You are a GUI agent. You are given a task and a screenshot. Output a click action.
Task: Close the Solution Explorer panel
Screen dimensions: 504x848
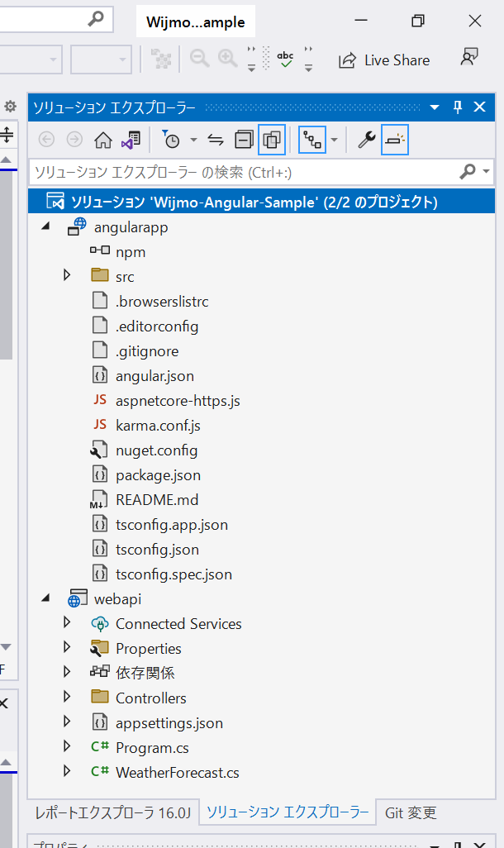tap(480, 107)
